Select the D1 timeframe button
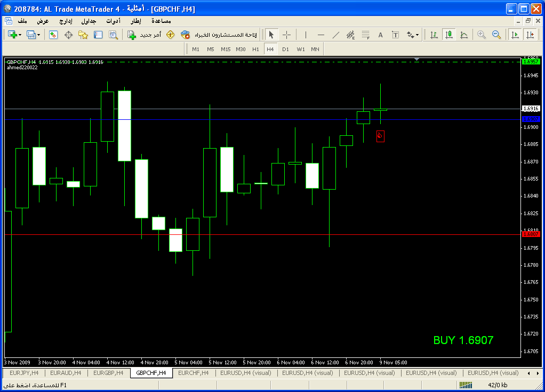Screen dimensions: 545x392 [x=285, y=50]
